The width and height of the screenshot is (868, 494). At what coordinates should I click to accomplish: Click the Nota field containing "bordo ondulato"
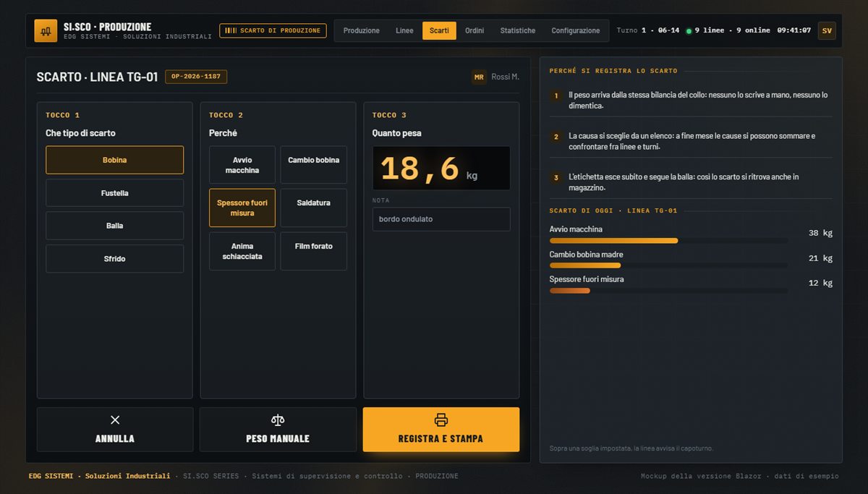(x=441, y=219)
